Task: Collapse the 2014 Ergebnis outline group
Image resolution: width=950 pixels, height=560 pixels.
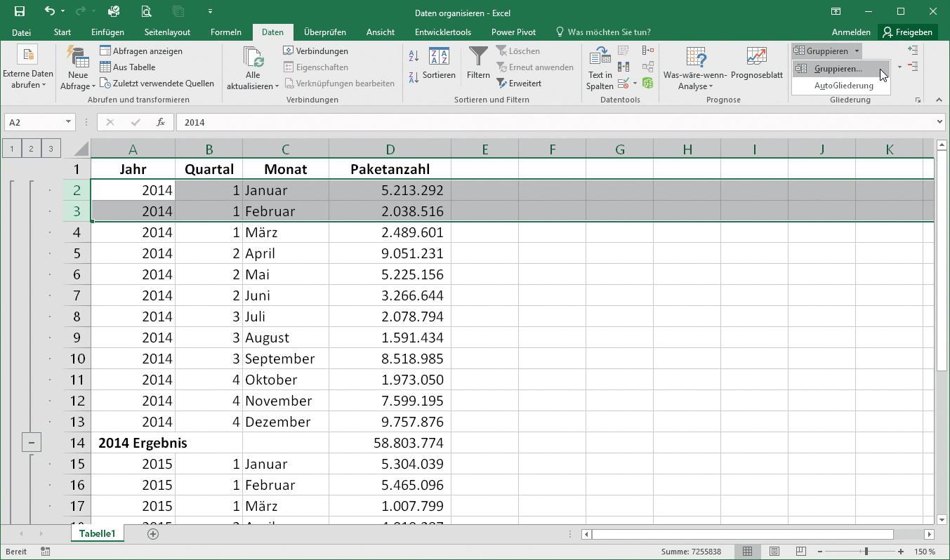Action: (31, 443)
